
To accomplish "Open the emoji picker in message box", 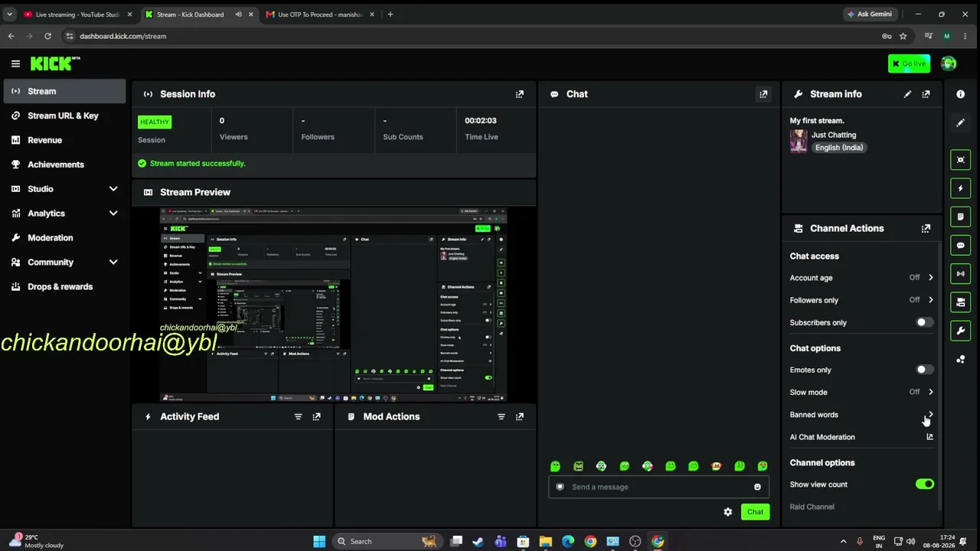I will [757, 487].
